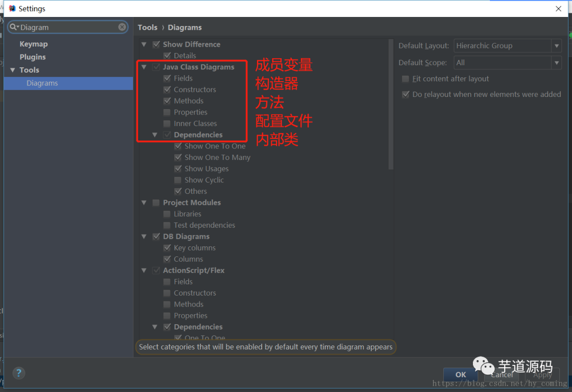Uncheck Columns under DB Diagrams
Viewport: 572px width, 392px height.
(x=167, y=259)
